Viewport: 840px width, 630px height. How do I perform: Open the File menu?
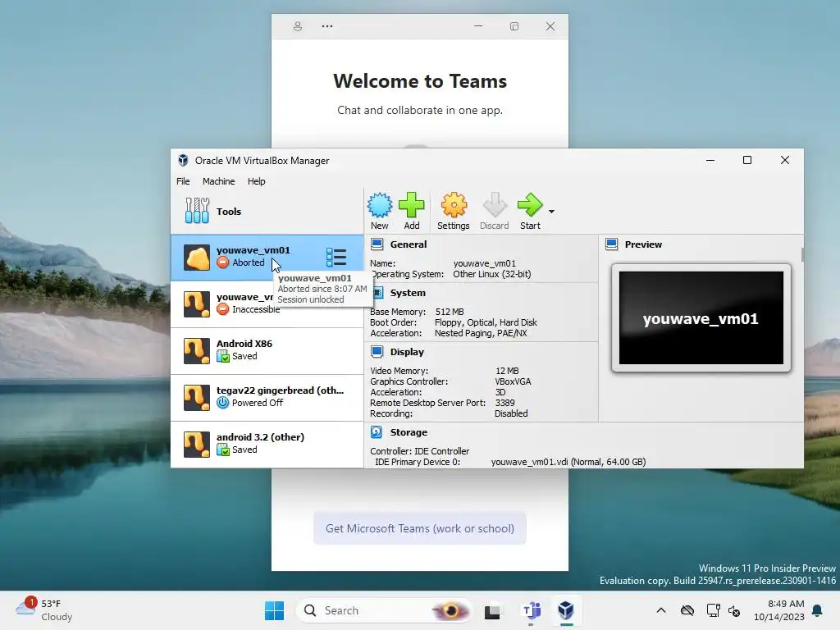[x=183, y=181]
